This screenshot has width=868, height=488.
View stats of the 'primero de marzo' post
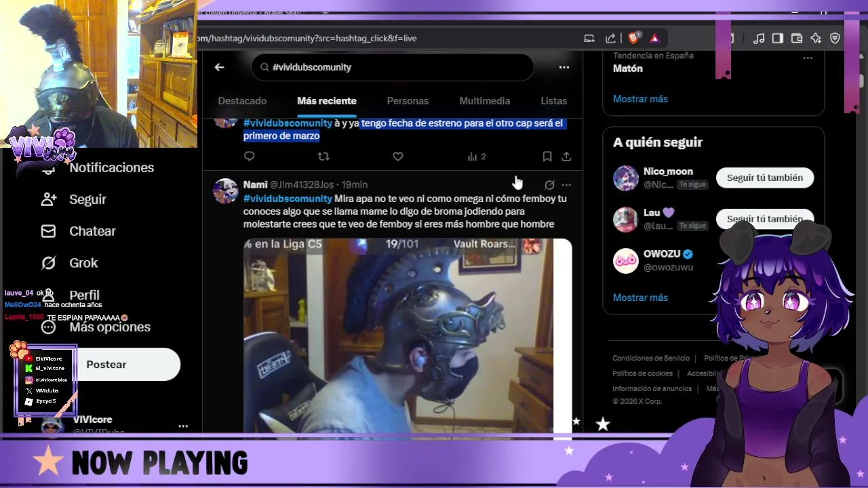point(477,157)
